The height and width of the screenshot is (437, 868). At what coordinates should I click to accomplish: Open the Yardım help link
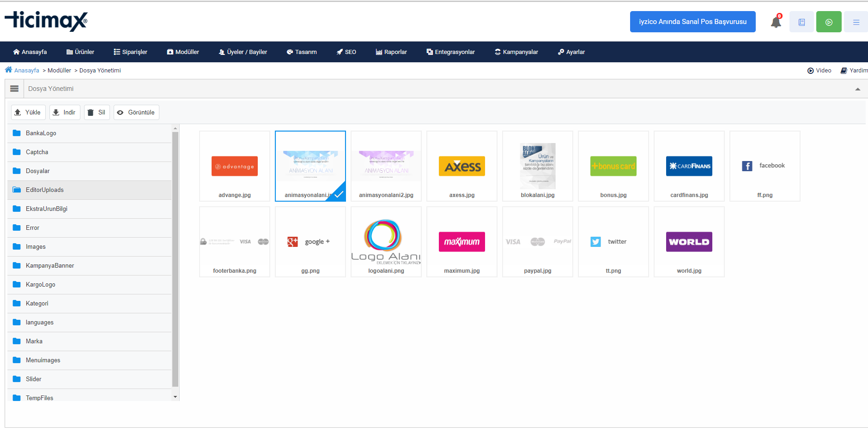[854, 70]
